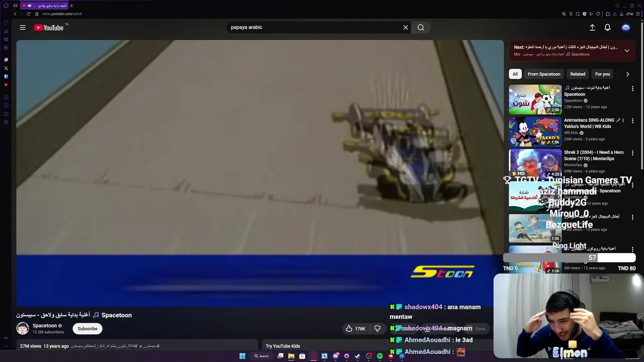Screen dimensions: 644x362
Task: Open the browser easy setup sliders icon
Action: (x=638, y=14)
